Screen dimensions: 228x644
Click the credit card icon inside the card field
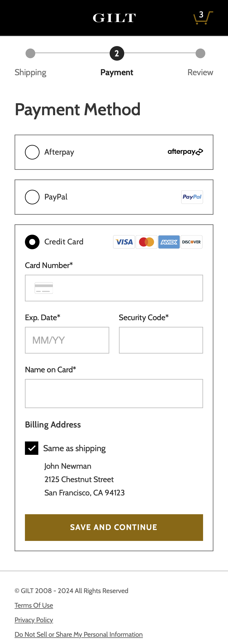(44, 288)
